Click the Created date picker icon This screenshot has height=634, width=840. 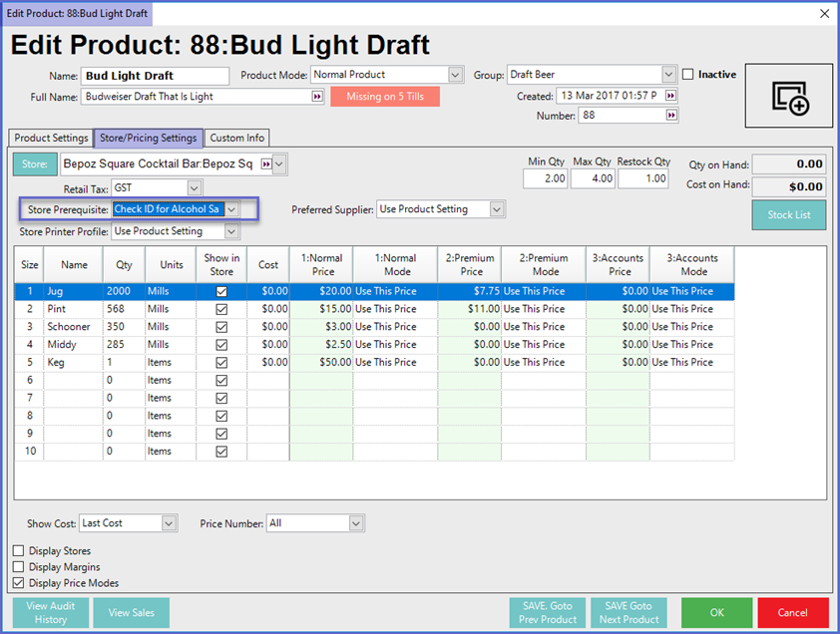(670, 96)
